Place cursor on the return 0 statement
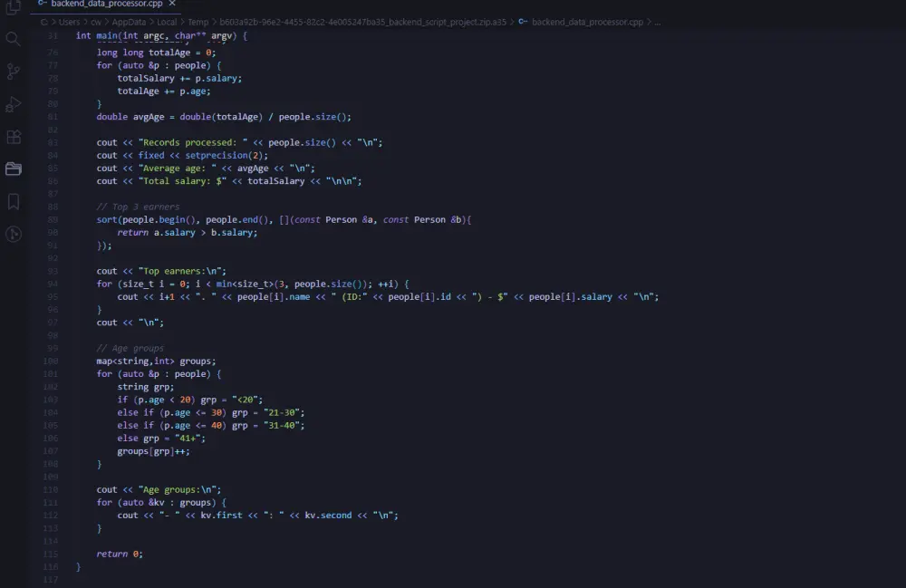The width and height of the screenshot is (906, 588). [119, 554]
